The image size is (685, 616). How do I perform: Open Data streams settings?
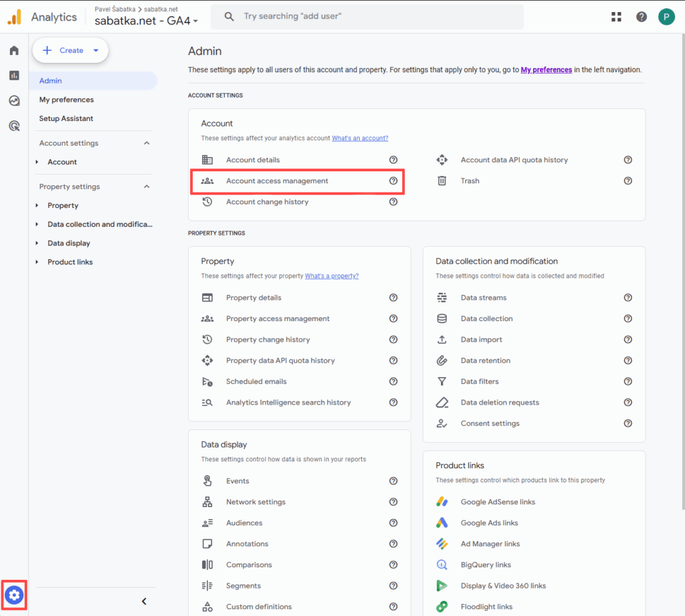484,298
